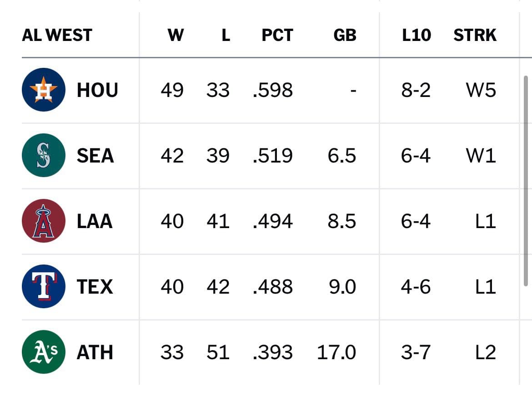Click the Houston Astros team logo

(x=44, y=90)
